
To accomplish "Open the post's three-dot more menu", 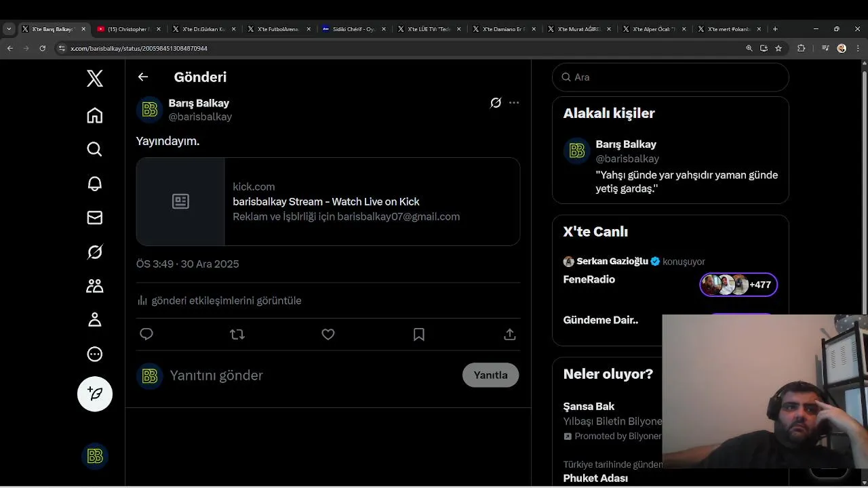I will (x=514, y=103).
